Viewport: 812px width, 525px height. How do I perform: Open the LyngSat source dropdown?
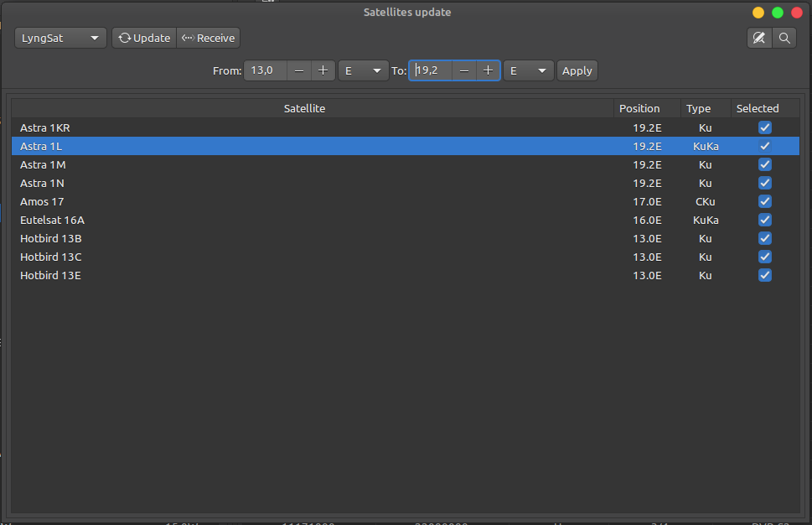point(60,38)
